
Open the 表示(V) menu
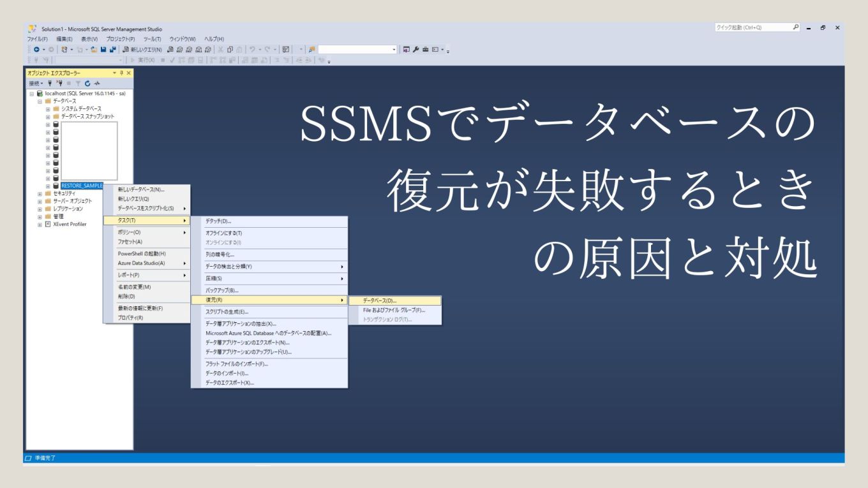[x=89, y=39]
